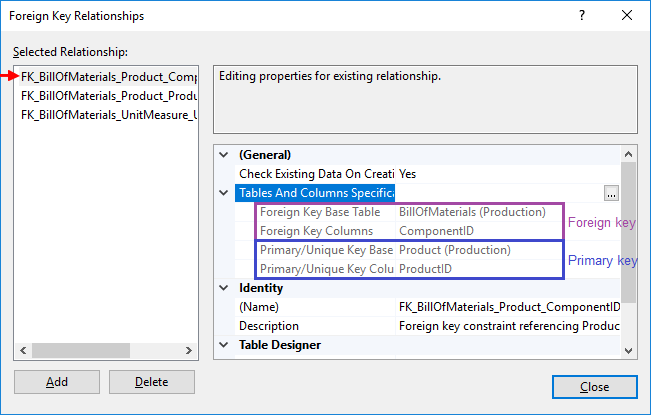Collapse the (General) section
The image size is (651, 415).
(x=223, y=155)
